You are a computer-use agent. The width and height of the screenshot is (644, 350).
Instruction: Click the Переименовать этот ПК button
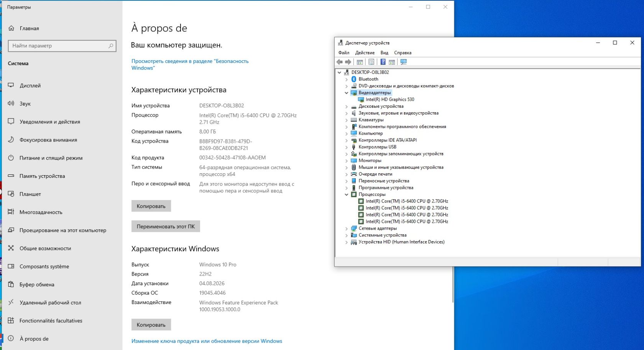(166, 226)
